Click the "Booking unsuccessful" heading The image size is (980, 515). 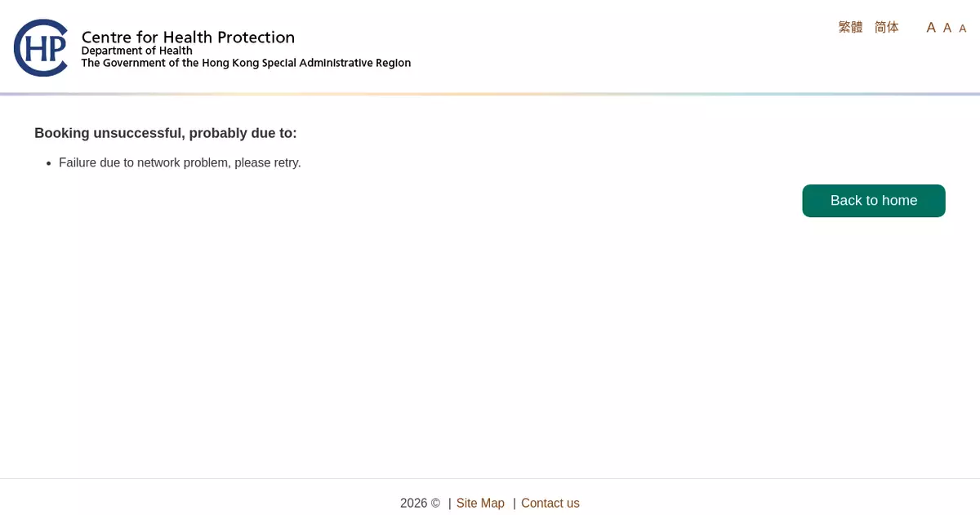click(x=166, y=133)
